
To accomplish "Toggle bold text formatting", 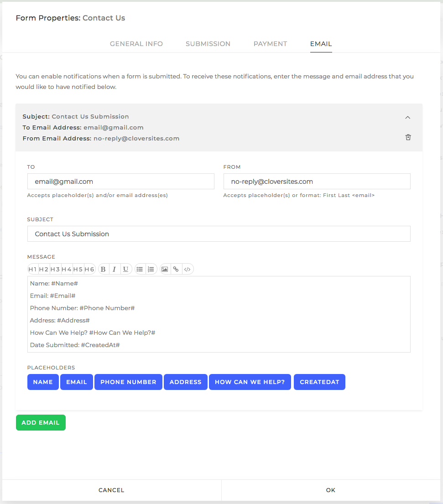I will (103, 269).
